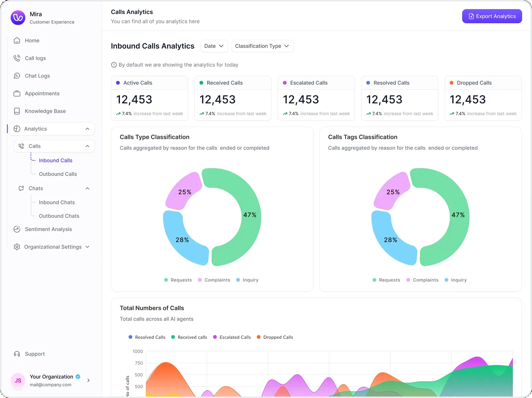Click the trend arrow in Escalated Calls card

click(285, 114)
